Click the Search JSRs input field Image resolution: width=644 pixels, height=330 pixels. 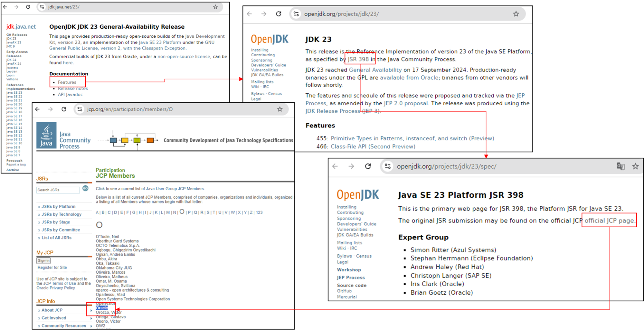tap(58, 190)
